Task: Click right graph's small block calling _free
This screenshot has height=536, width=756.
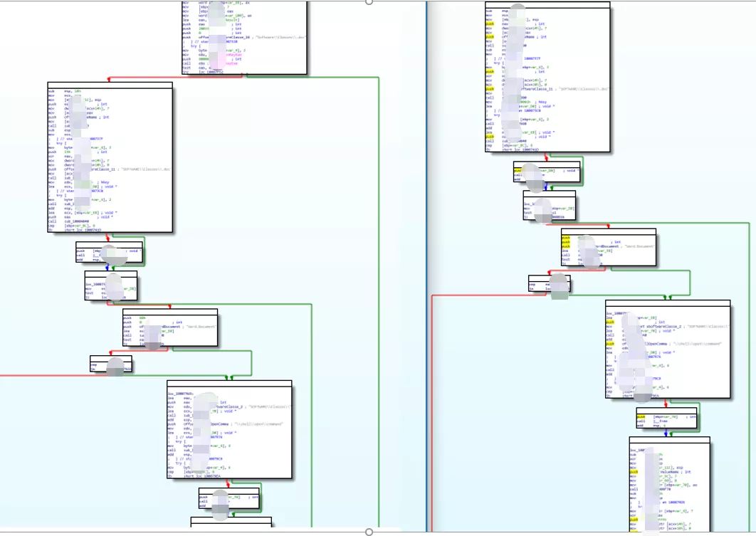Action: 667,419
